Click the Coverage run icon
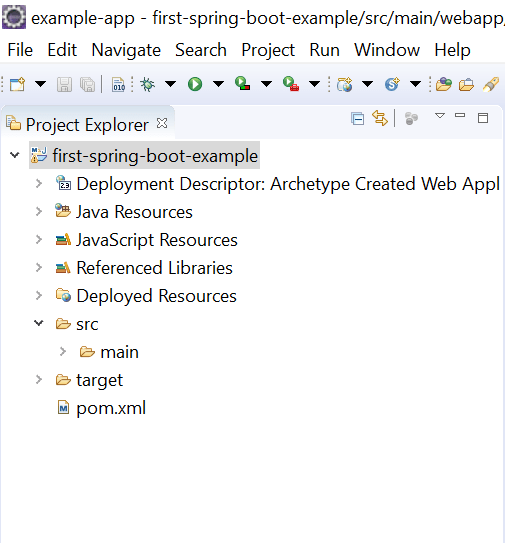505x543 pixels. [x=242, y=84]
